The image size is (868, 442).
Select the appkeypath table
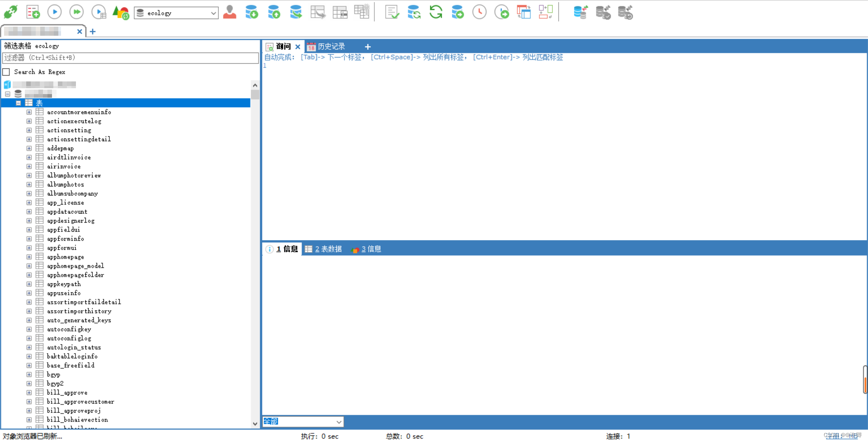tap(64, 284)
